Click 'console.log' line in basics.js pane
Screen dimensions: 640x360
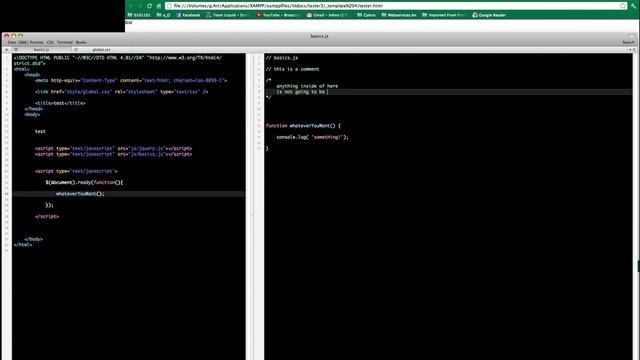point(313,137)
